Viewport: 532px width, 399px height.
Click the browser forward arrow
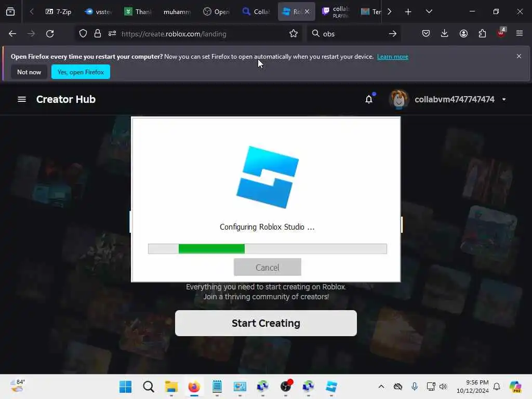(x=31, y=34)
